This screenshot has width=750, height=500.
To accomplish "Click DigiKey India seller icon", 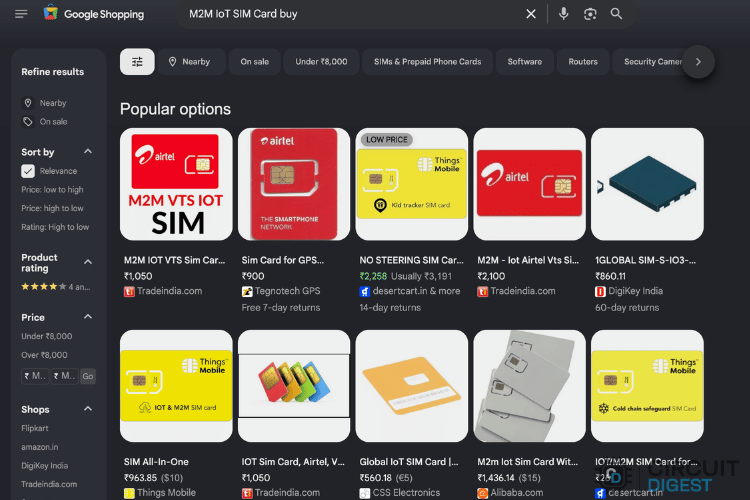I will point(600,291).
